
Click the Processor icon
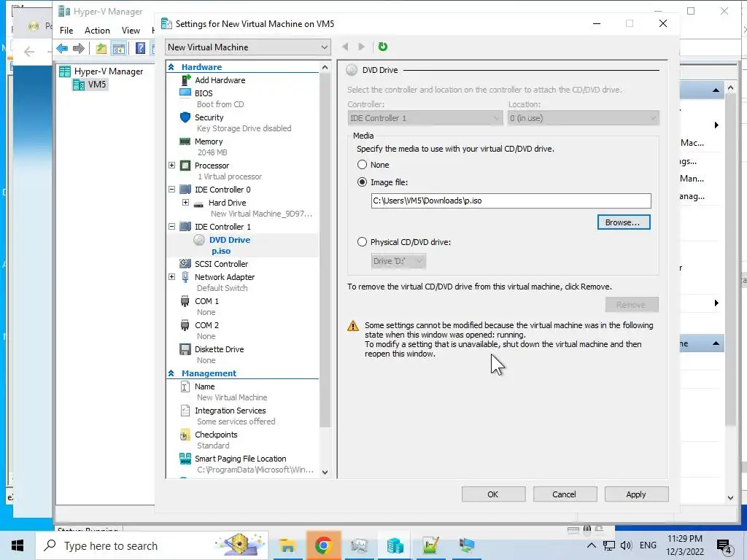(x=185, y=166)
